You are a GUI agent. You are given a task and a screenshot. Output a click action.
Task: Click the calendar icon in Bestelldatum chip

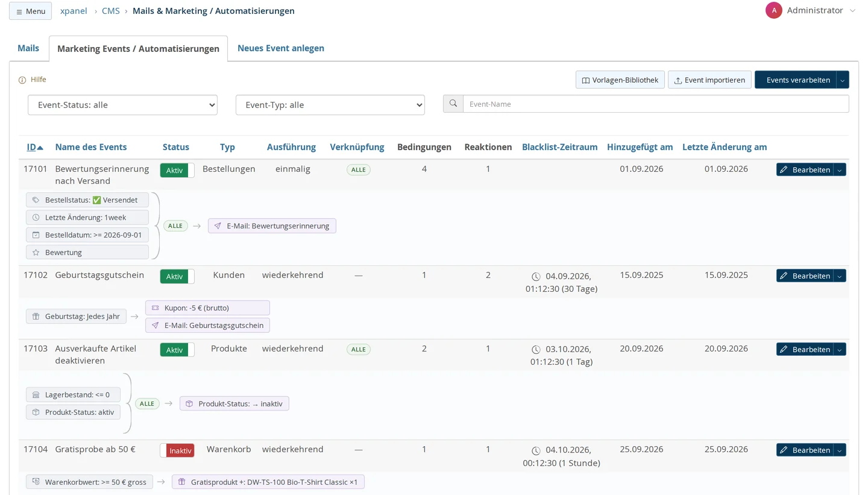36,235
